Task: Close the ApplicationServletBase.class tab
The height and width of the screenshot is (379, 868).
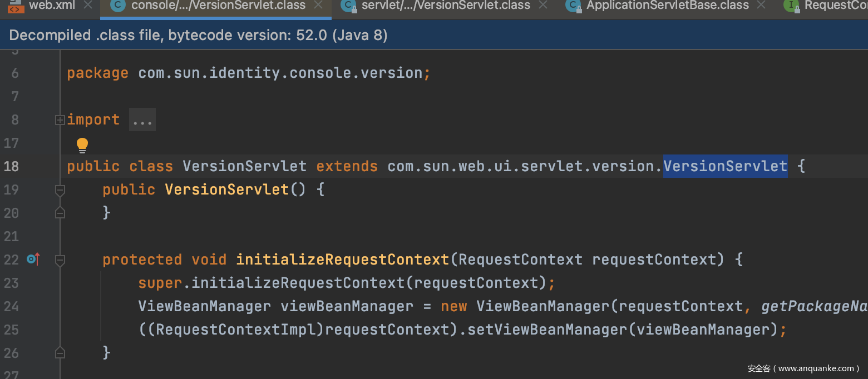Action: (762, 6)
